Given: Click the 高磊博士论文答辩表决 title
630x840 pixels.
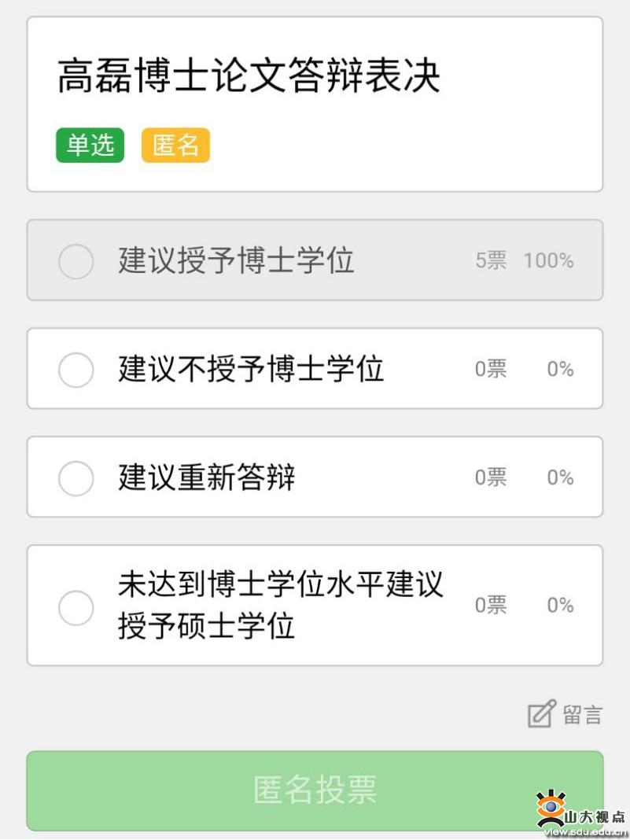Looking at the screenshot, I should pyautogui.click(x=249, y=76).
